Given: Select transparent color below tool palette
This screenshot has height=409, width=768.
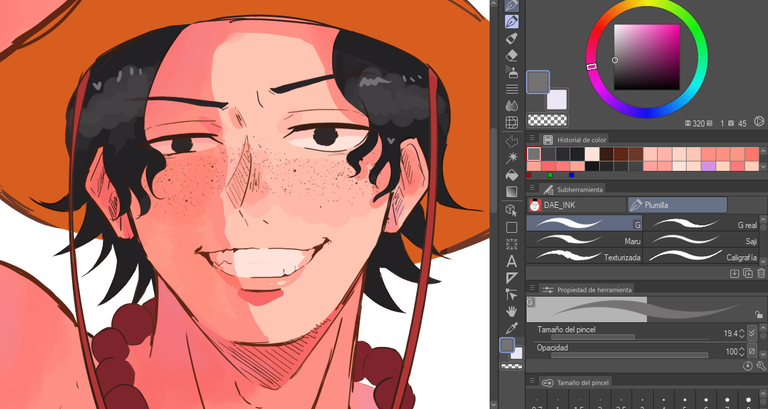Looking at the screenshot, I should 512,366.
